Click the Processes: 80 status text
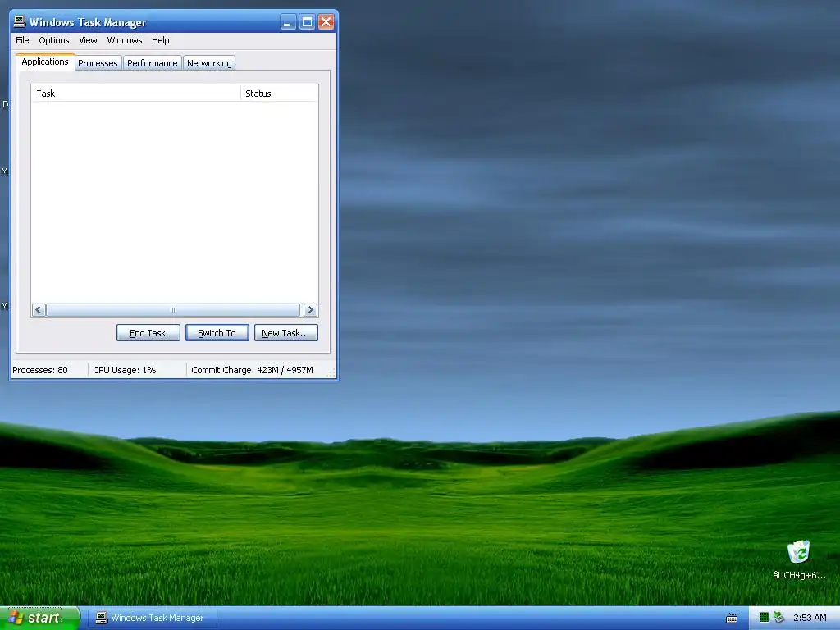Screen dimensions: 840x630 (40, 370)
